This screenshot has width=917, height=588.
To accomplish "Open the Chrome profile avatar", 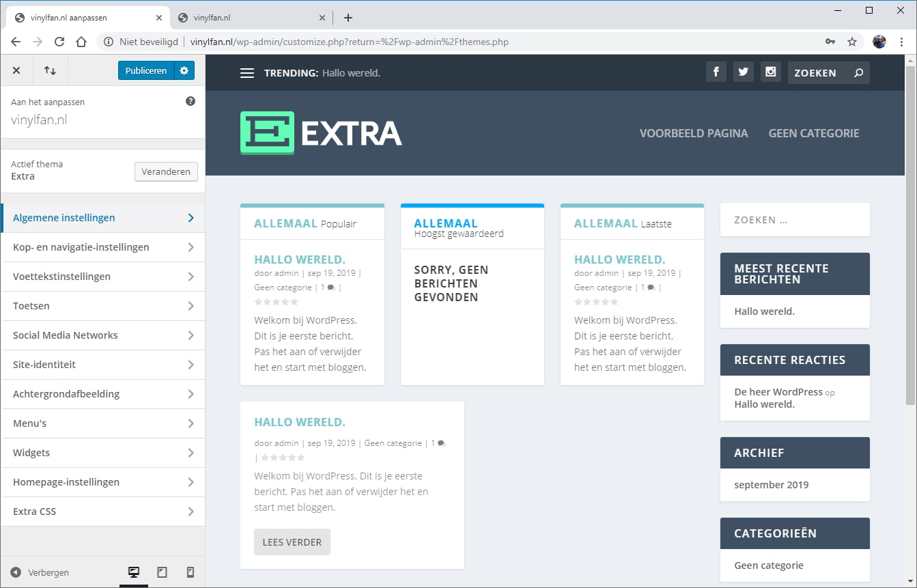I will coord(879,42).
